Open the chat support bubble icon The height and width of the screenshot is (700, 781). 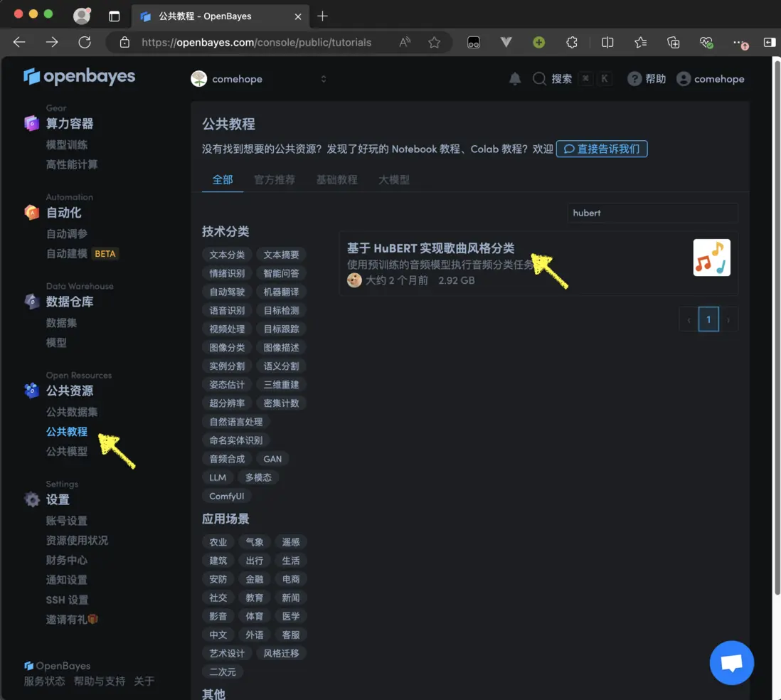pyautogui.click(x=731, y=662)
